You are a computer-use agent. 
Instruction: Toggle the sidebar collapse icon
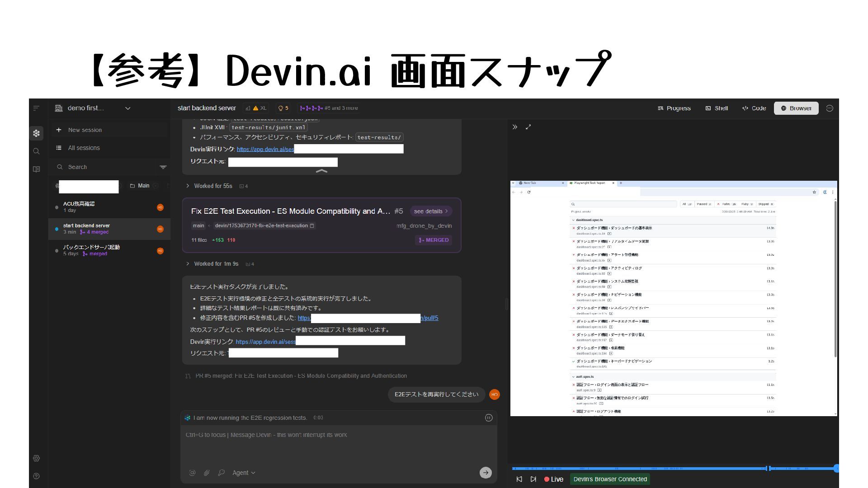[x=36, y=108]
